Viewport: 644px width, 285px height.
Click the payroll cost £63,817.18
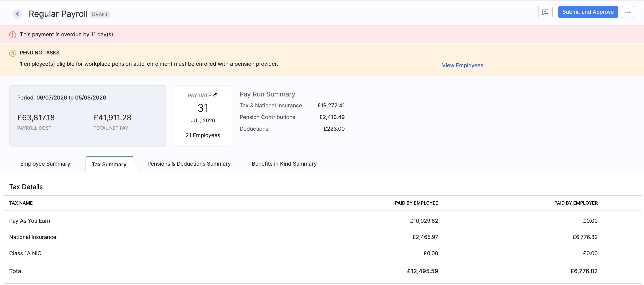click(36, 118)
